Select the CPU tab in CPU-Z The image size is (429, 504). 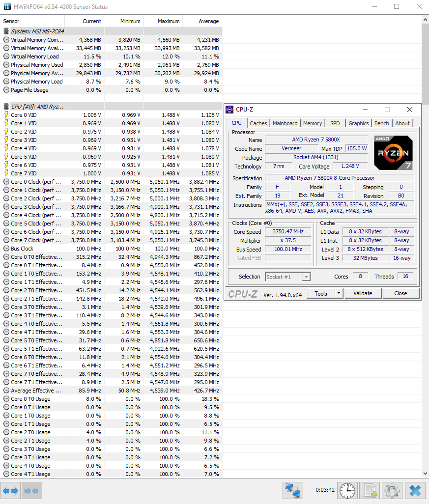coord(237,123)
